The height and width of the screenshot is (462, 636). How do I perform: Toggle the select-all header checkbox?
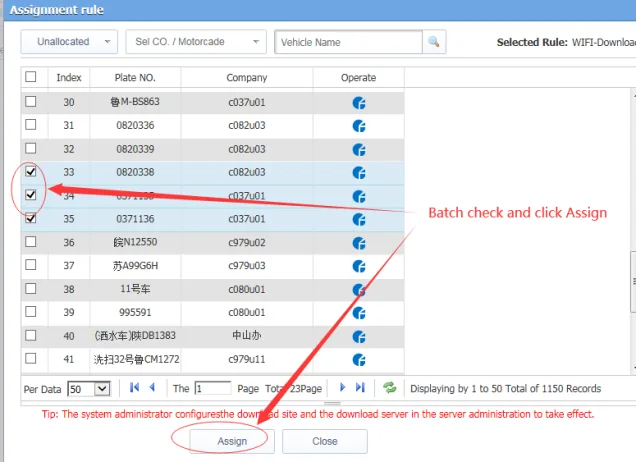[x=31, y=77]
